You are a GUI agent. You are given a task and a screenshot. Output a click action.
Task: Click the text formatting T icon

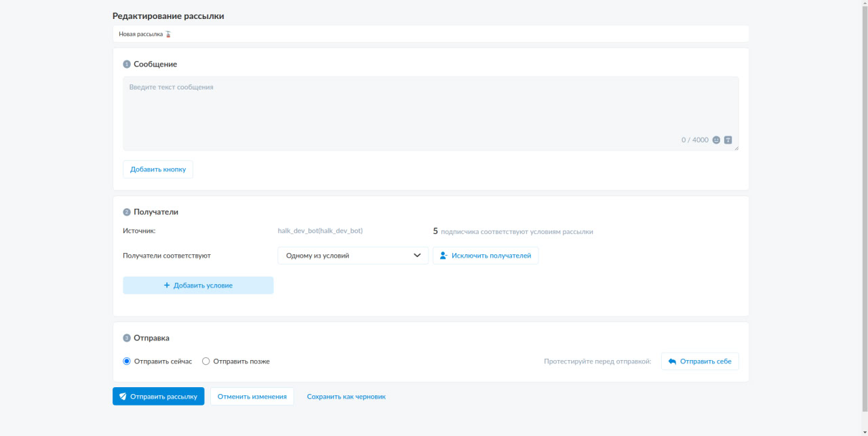click(728, 140)
